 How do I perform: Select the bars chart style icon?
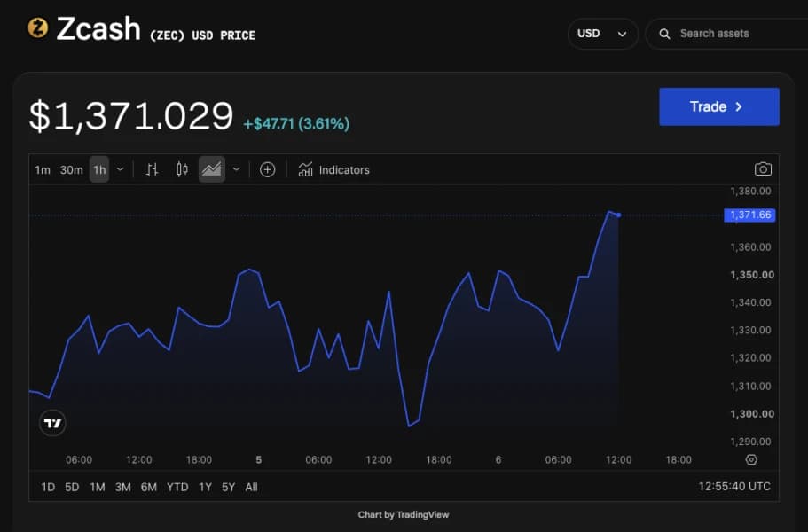pos(152,169)
